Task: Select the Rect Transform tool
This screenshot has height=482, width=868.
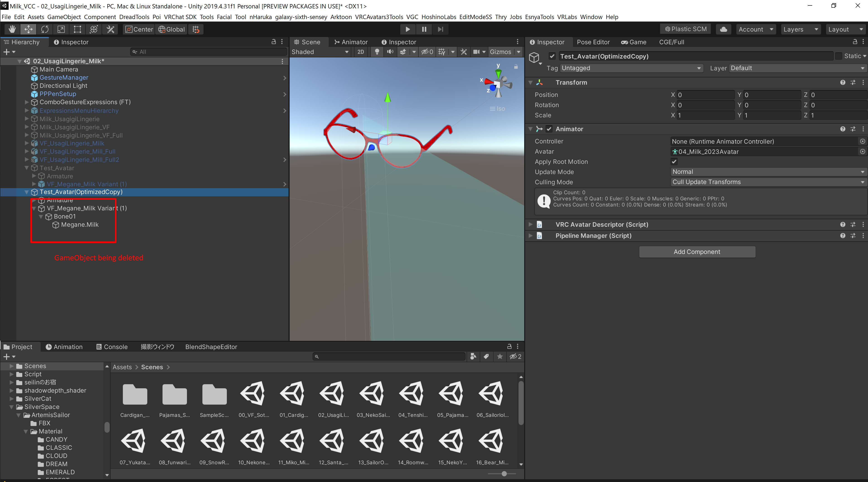Action: [77, 29]
